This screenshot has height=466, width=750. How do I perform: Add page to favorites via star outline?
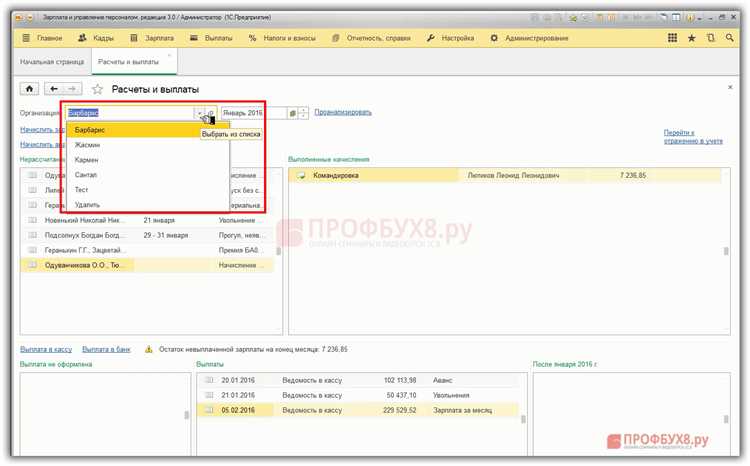(x=98, y=89)
